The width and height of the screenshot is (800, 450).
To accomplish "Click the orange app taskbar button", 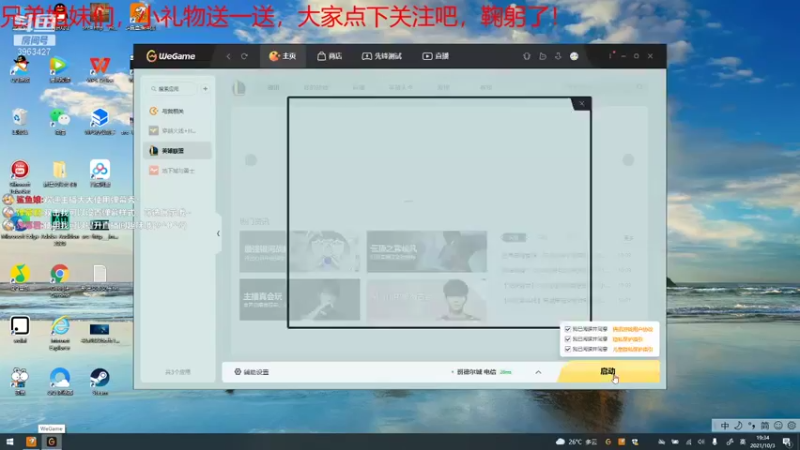I will pyautogui.click(x=31, y=442).
